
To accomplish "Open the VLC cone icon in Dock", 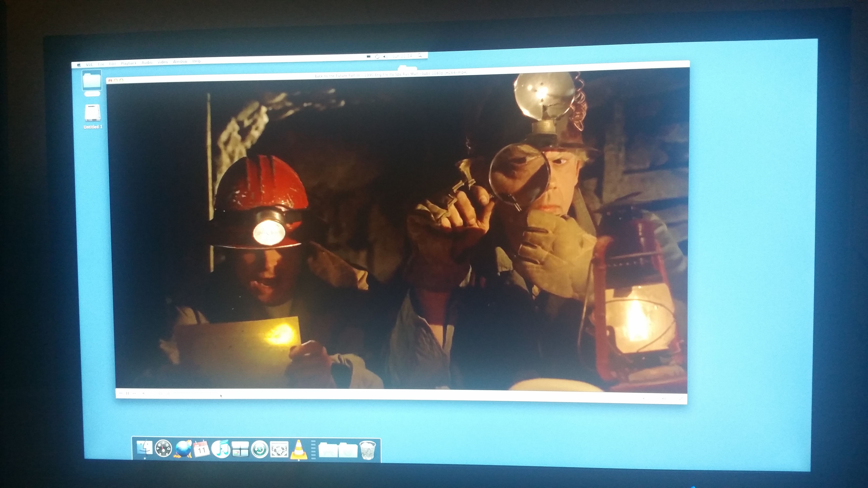I will [x=299, y=450].
